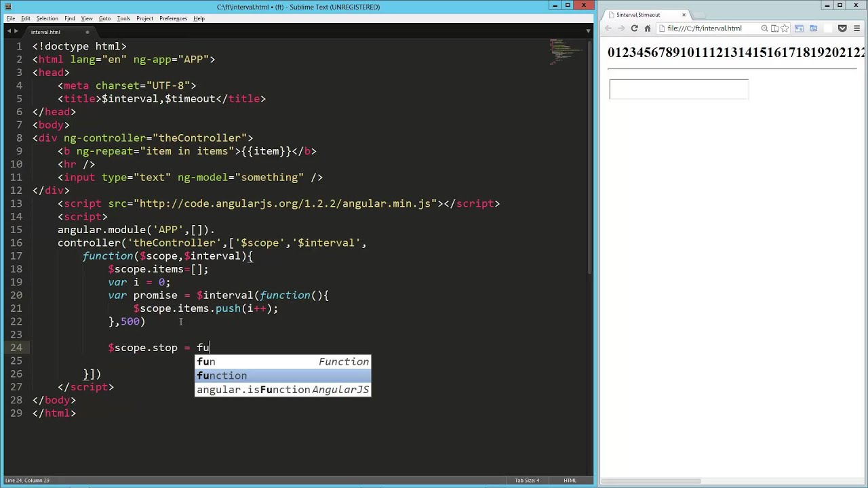Click the text input on the web page

pos(679,89)
